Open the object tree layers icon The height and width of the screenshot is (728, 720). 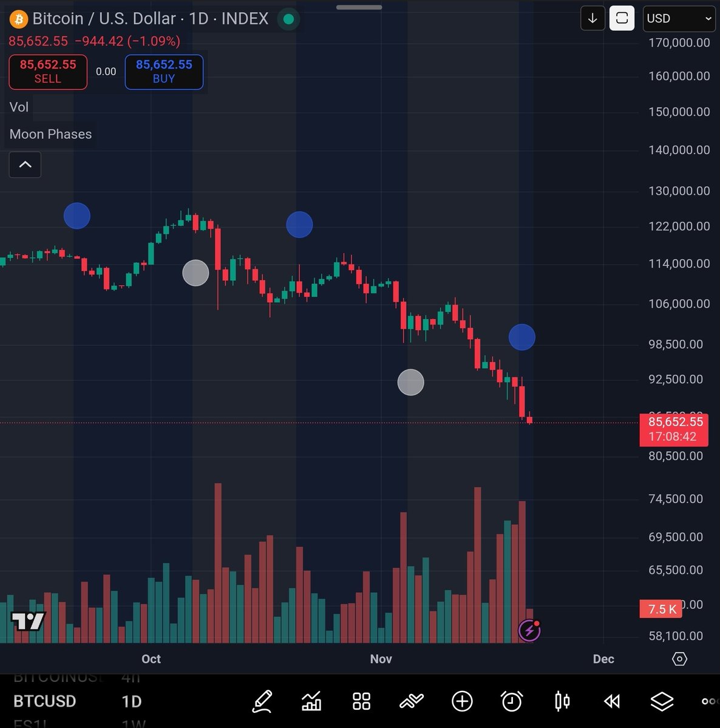pyautogui.click(x=662, y=701)
